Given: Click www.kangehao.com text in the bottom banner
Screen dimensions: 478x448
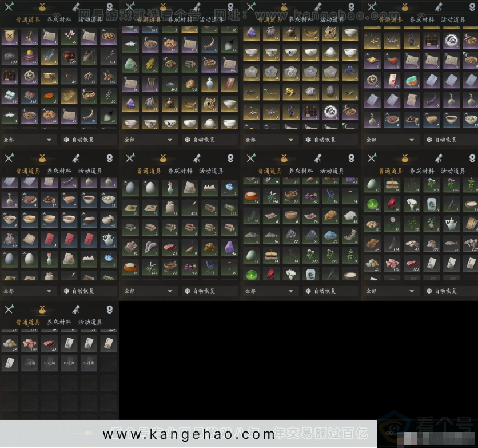Looking at the screenshot, I should click(x=189, y=434).
